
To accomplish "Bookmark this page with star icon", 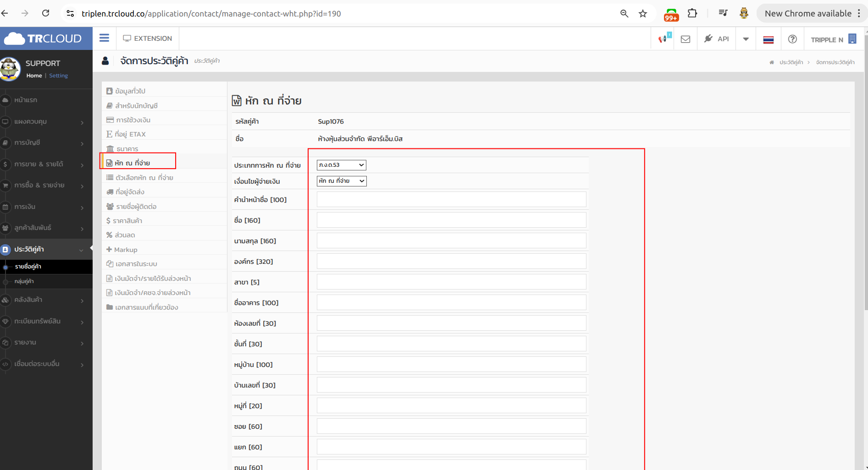I will [x=643, y=13].
